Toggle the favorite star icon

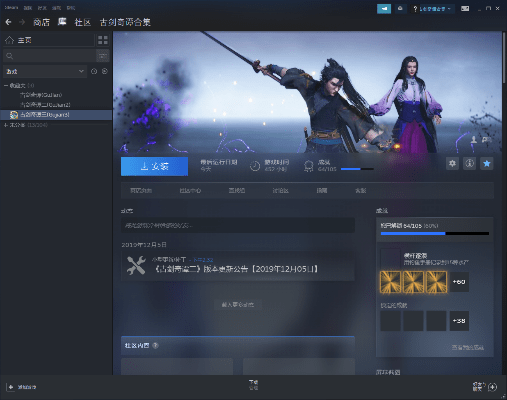coord(487,163)
